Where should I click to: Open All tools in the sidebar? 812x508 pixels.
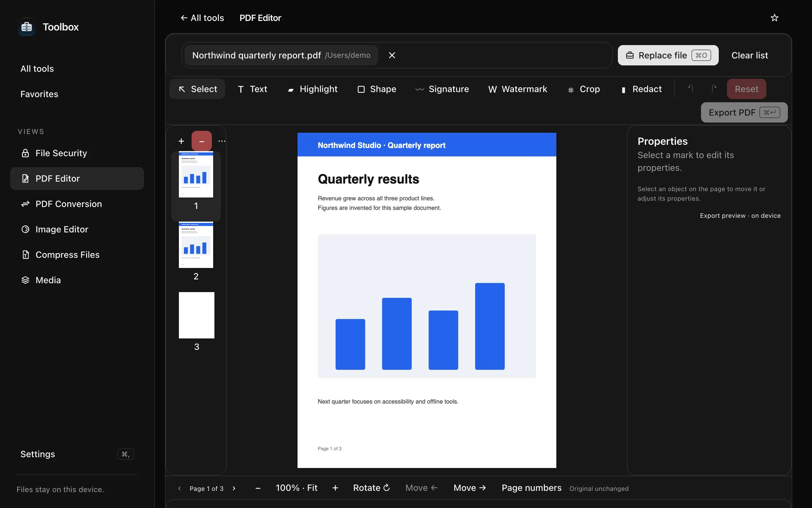pos(77,69)
